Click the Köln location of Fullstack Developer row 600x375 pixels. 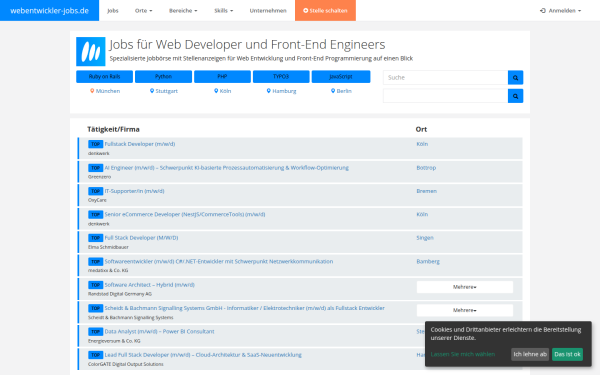tap(422, 144)
